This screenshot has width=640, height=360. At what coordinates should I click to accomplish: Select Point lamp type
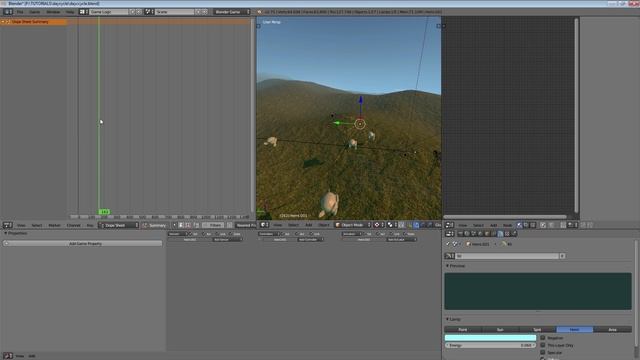tap(463, 329)
